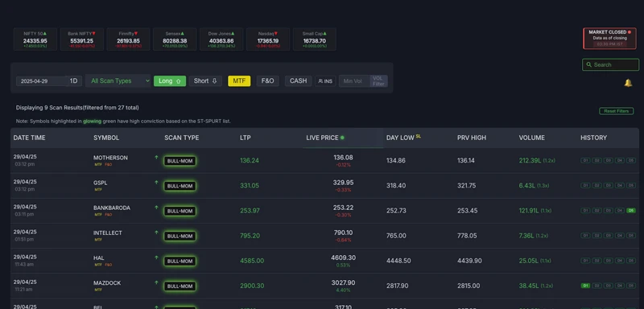Click the green arrow beside HAL

point(156,257)
